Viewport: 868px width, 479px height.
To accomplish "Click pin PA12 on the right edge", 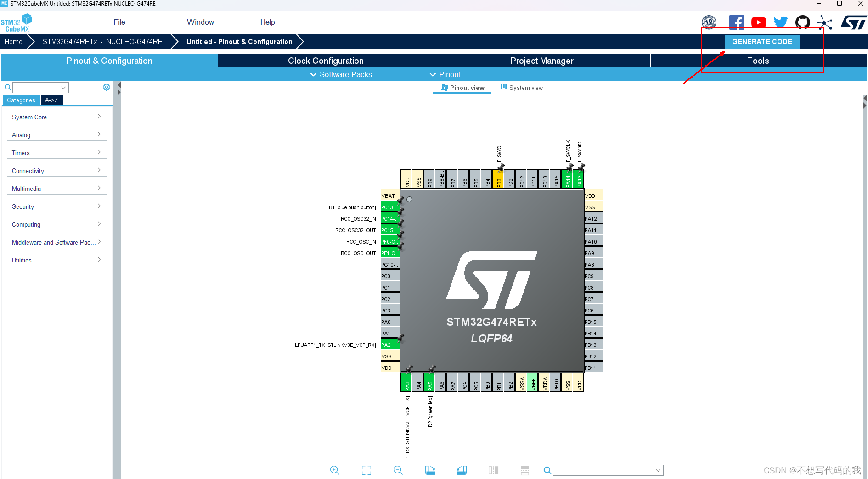I will pyautogui.click(x=593, y=218).
